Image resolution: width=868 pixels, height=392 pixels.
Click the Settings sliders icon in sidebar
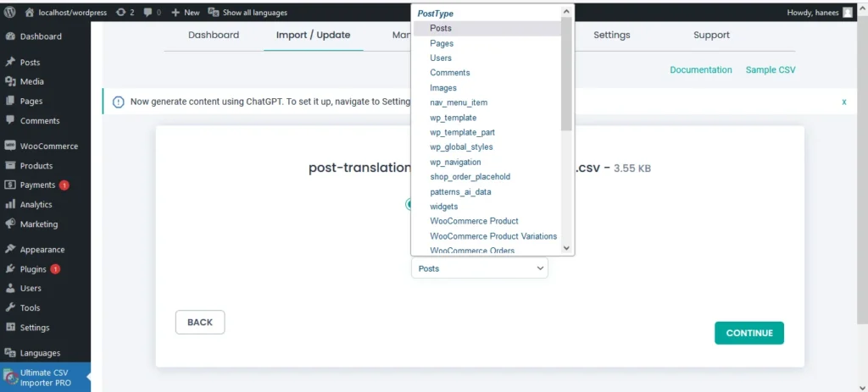10,328
